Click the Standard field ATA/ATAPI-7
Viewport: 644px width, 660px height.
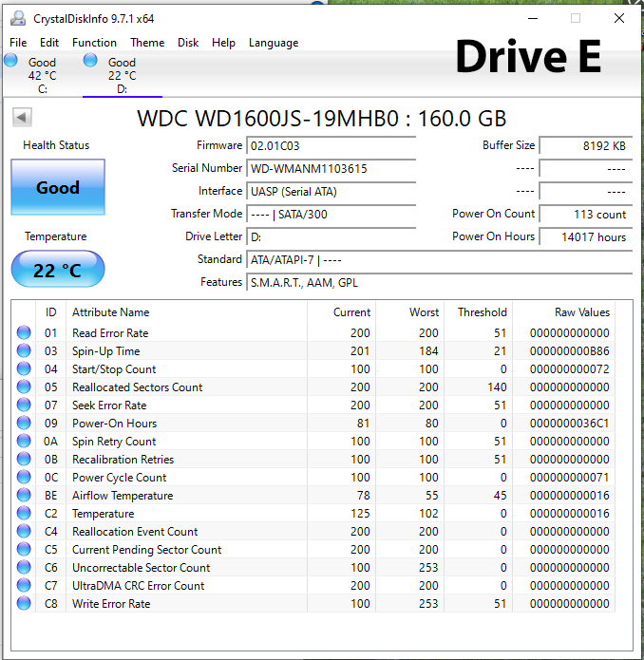[440, 259]
